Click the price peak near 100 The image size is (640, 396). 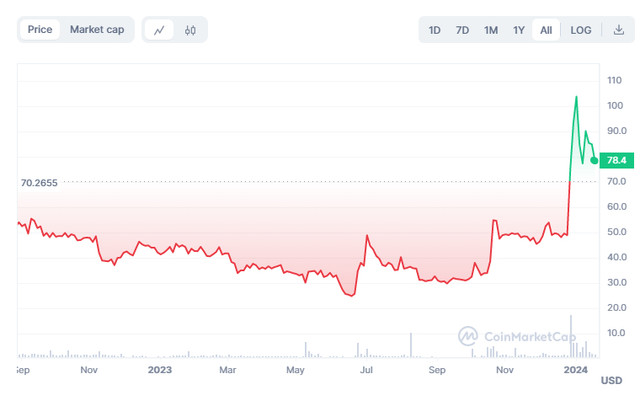pos(576,97)
